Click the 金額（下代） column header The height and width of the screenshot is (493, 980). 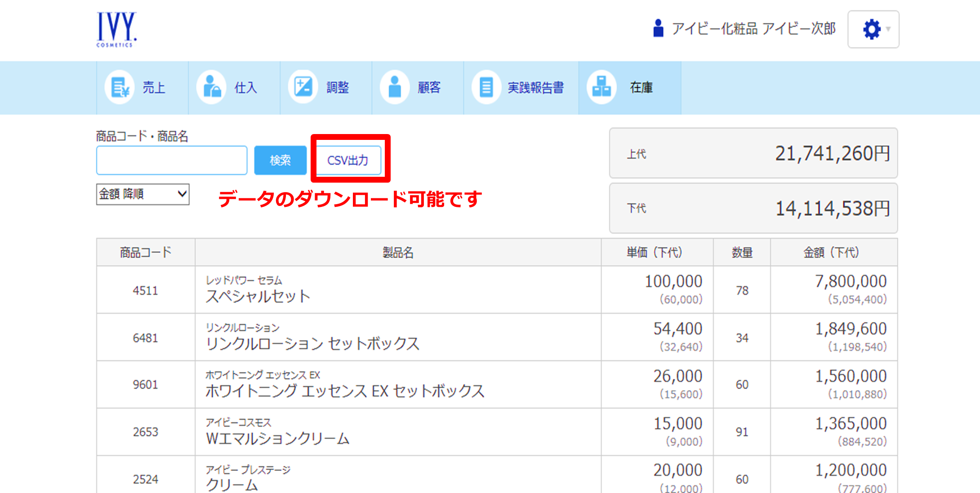click(x=831, y=252)
